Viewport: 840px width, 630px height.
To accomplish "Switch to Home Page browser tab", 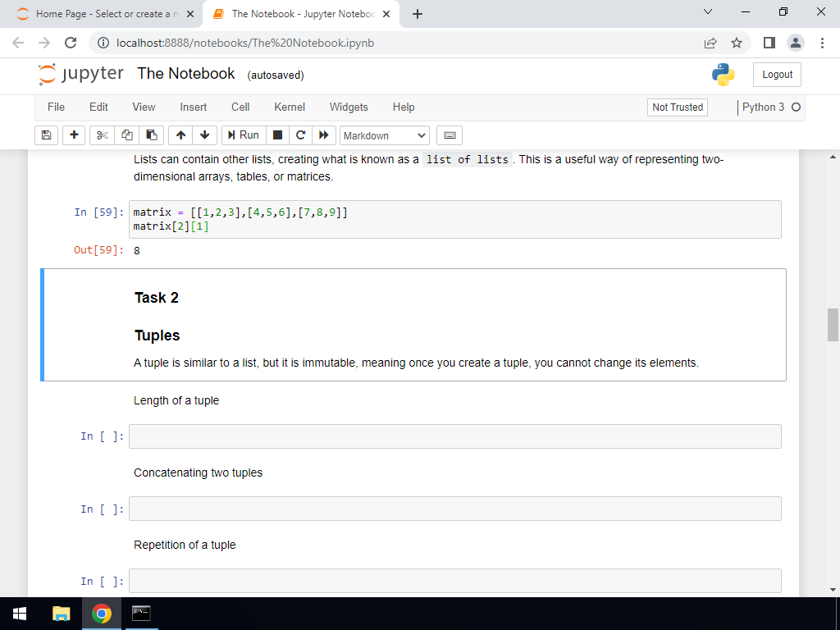I will click(x=100, y=14).
